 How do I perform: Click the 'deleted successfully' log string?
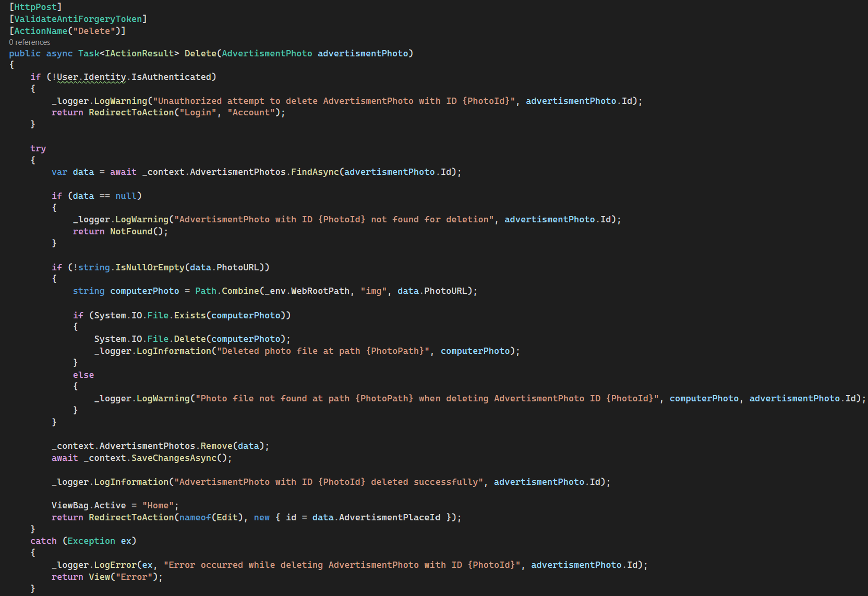click(x=329, y=482)
